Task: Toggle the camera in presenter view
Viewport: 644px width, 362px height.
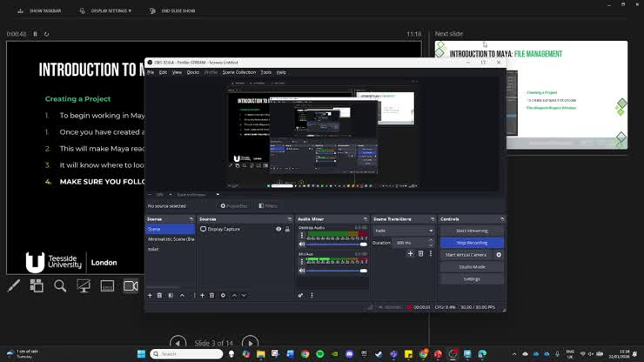Action: pos(131,285)
